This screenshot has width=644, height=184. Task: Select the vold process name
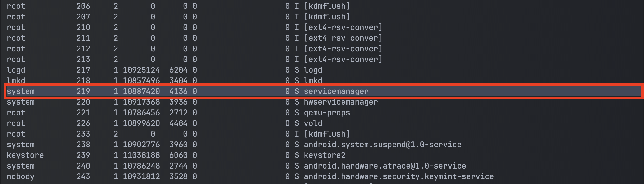[313, 123]
